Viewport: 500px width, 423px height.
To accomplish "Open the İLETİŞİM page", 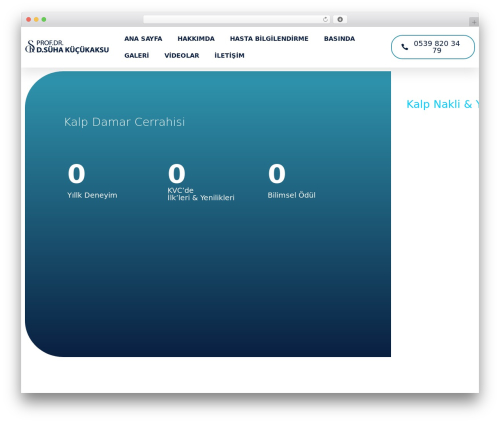I will (x=229, y=55).
